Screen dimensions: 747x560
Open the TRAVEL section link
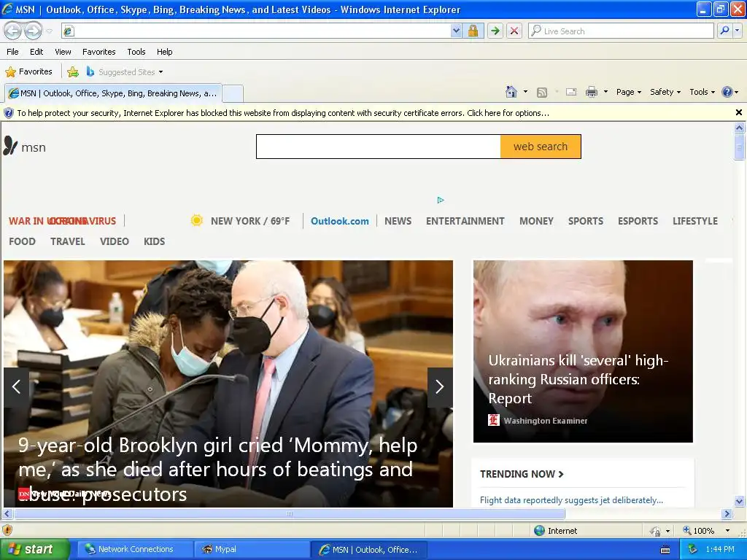tap(68, 241)
